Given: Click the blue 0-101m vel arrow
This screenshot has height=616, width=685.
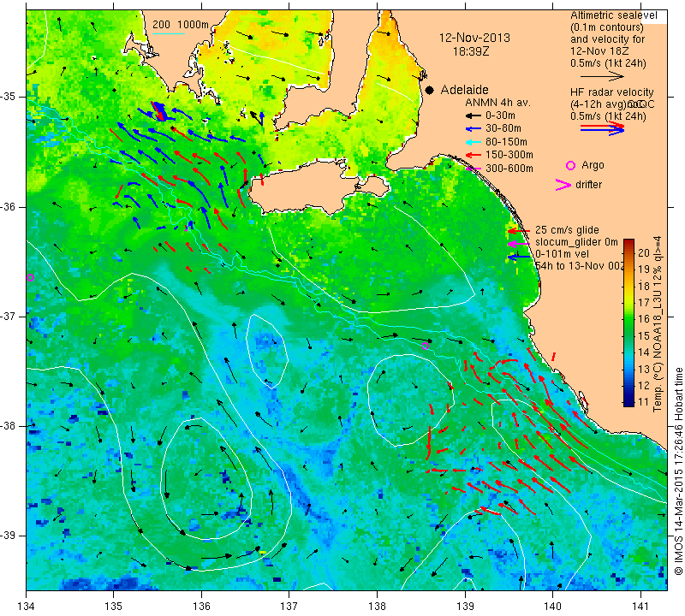Looking at the screenshot, I should click(x=519, y=258).
